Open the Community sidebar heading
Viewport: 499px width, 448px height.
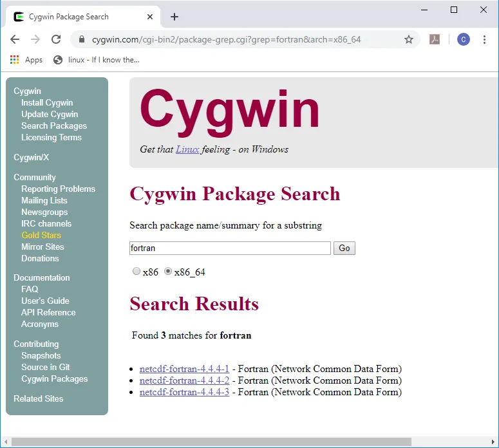[x=35, y=177]
